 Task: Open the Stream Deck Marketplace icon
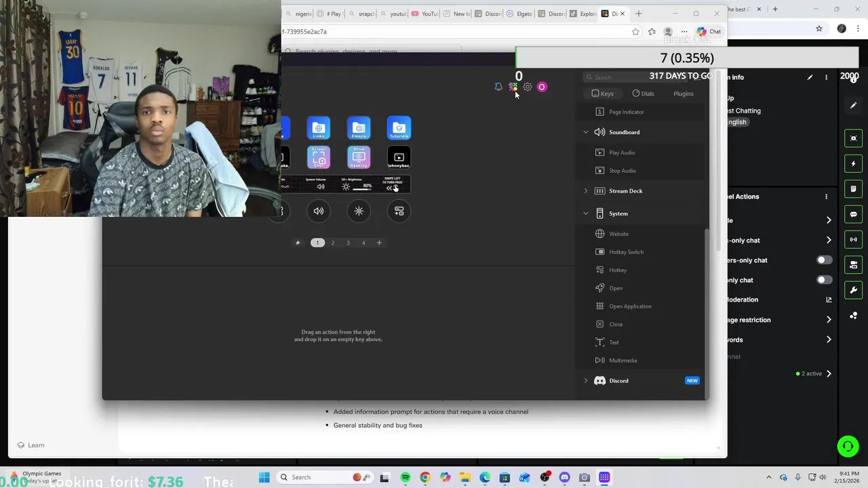[513, 87]
